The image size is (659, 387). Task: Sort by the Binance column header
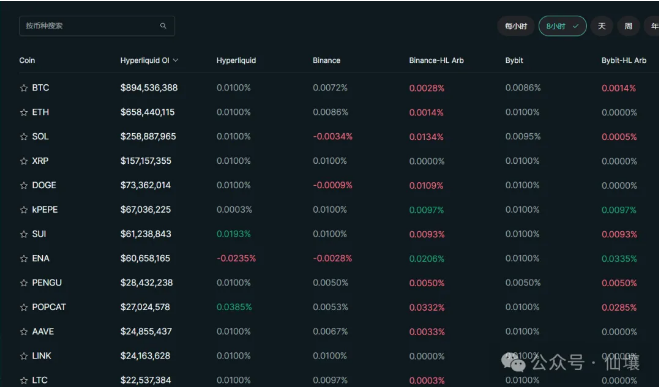point(327,61)
